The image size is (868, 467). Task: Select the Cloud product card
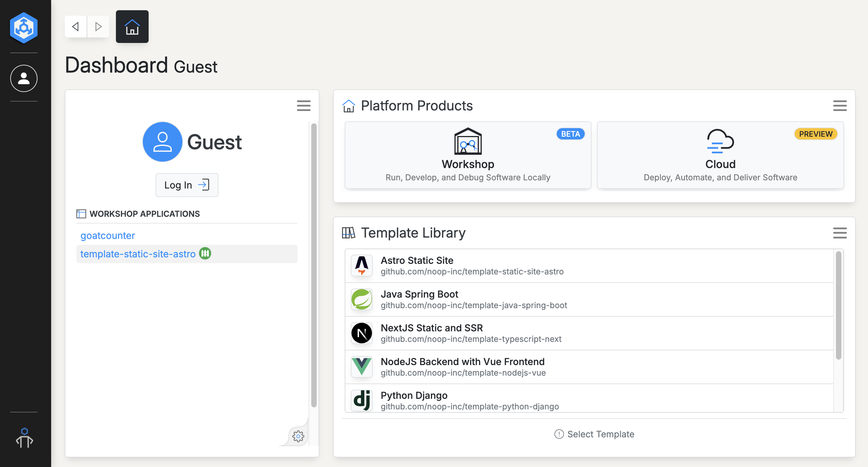pyautogui.click(x=720, y=155)
